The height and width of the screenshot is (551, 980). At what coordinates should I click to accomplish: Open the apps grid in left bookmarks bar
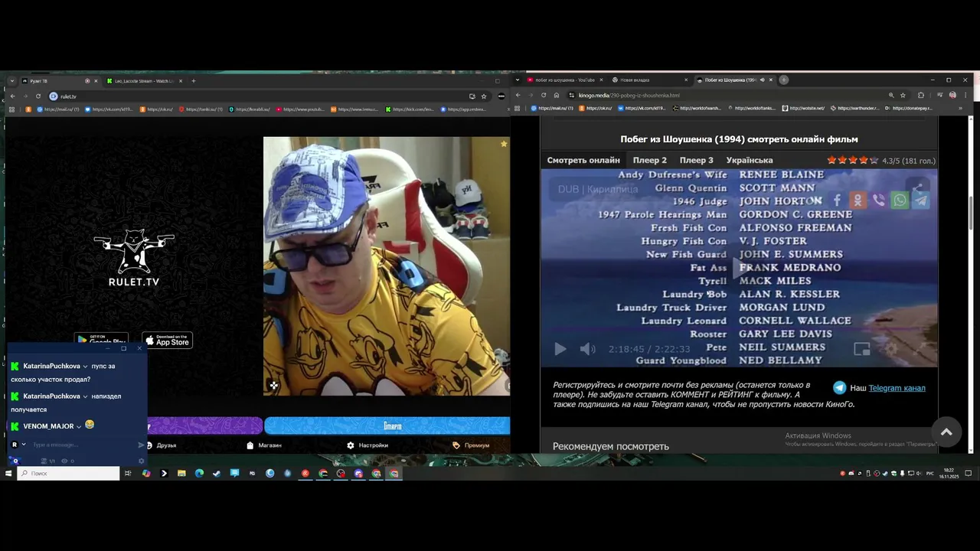tap(12, 109)
